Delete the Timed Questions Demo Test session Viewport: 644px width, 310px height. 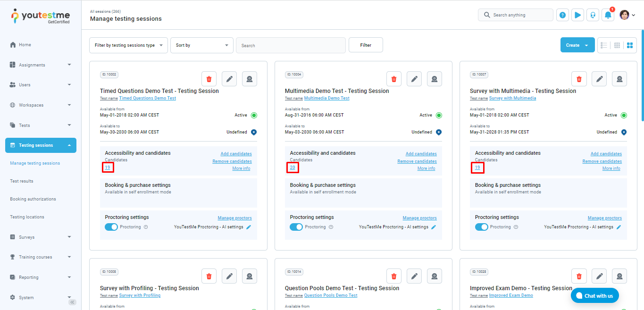coord(209,79)
